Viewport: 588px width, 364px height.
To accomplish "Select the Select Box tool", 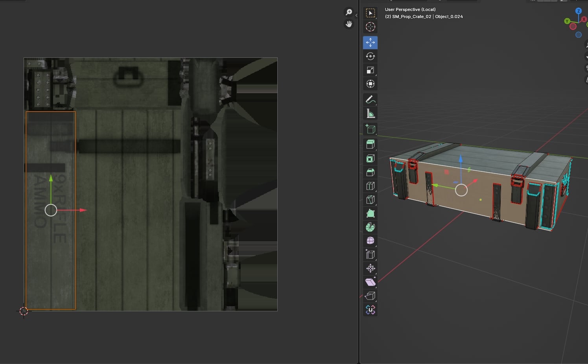I will [x=370, y=13].
